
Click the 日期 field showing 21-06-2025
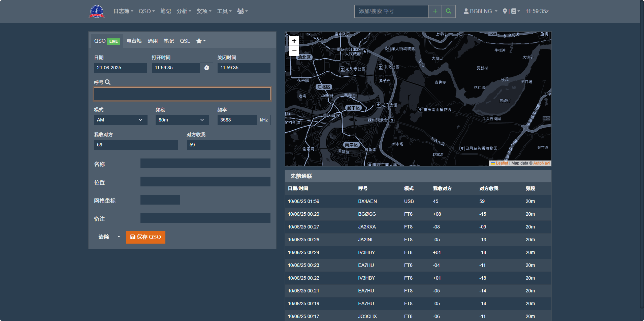[121, 68]
